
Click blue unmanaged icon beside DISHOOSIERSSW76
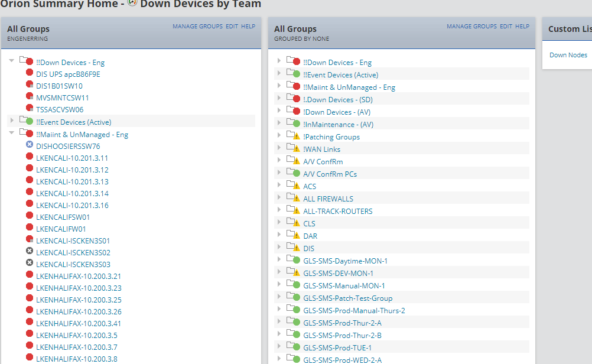(x=30, y=144)
